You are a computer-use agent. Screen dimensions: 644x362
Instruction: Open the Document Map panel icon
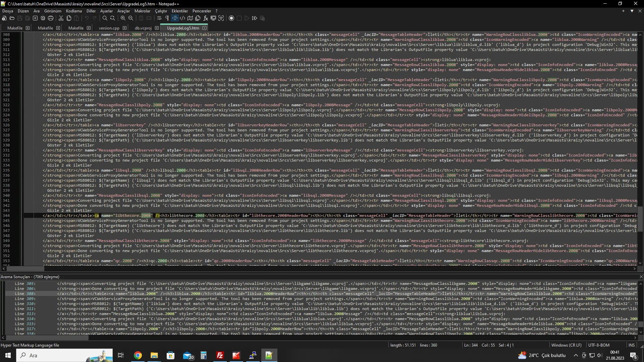pos(190,18)
